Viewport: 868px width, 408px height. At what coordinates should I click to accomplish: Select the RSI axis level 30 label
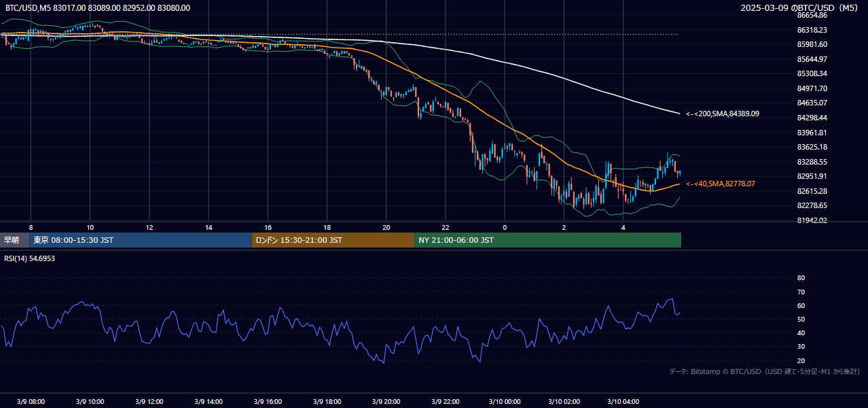coord(801,347)
